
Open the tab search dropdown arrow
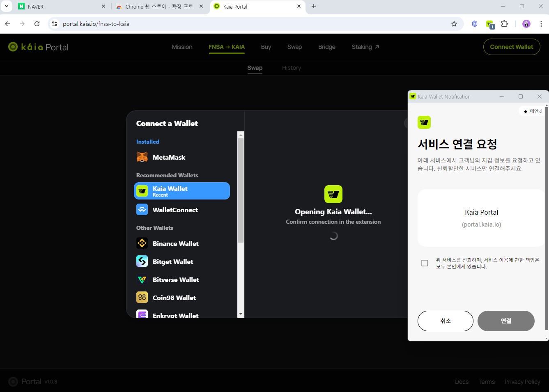click(x=7, y=6)
